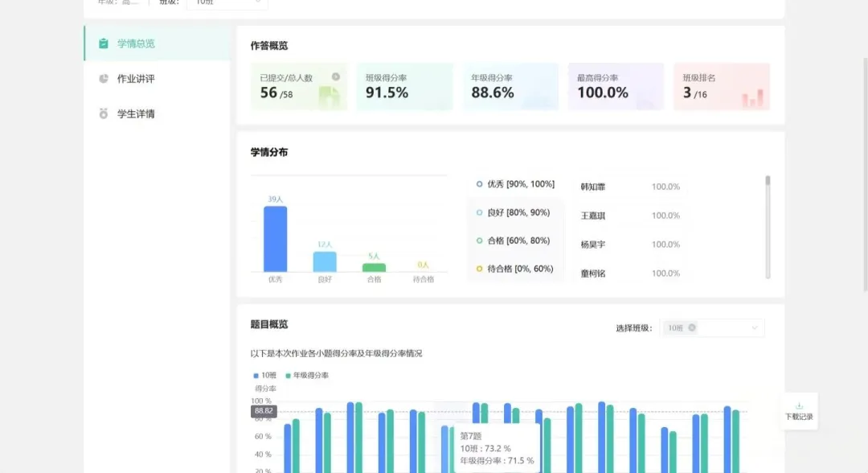868x473 pixels.
Task: Click the 下载记录 download button
Action: [x=799, y=412]
